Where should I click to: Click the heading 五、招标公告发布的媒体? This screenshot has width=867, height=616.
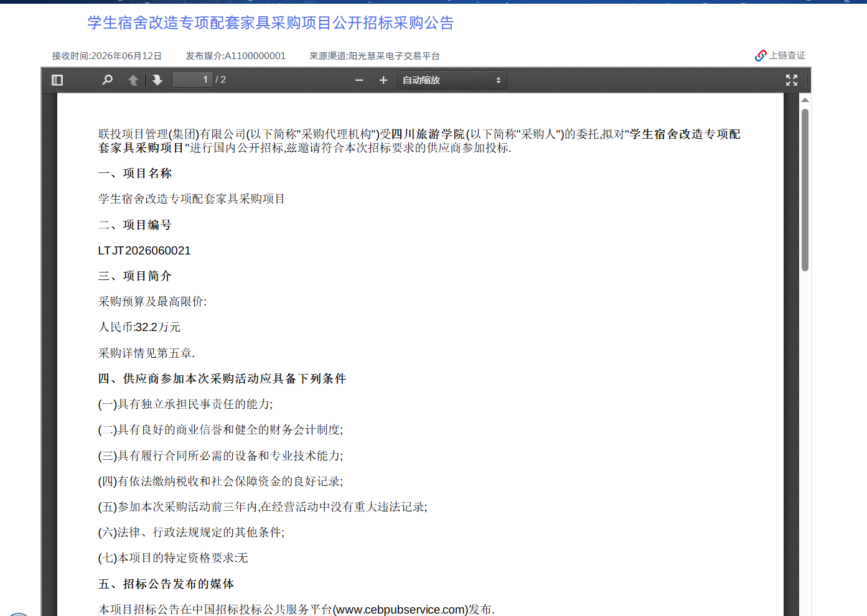pos(166,584)
